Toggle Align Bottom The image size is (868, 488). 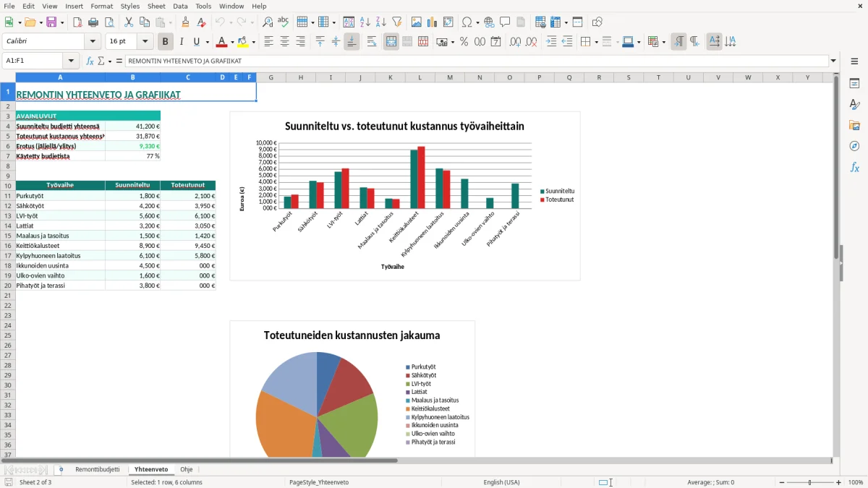pos(352,42)
